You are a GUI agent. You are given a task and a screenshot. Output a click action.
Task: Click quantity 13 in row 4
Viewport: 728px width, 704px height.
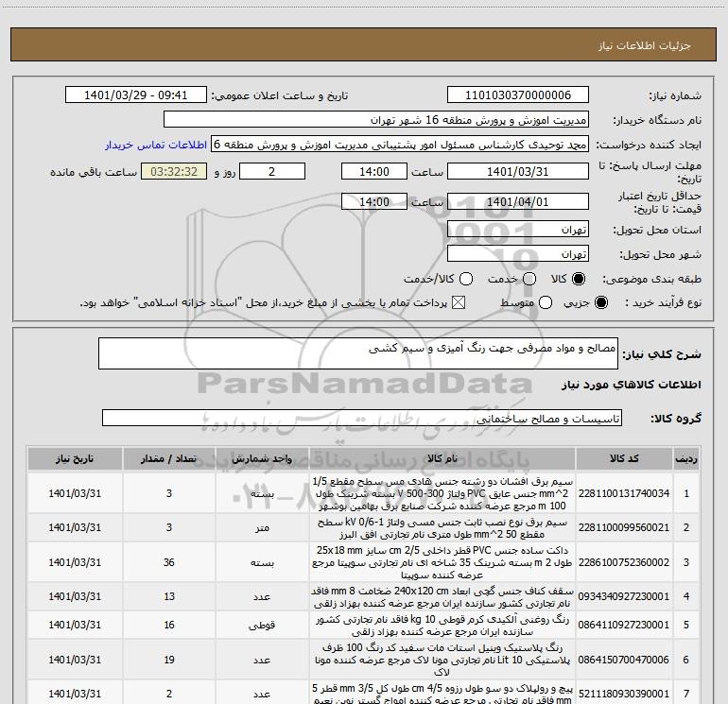tap(169, 596)
